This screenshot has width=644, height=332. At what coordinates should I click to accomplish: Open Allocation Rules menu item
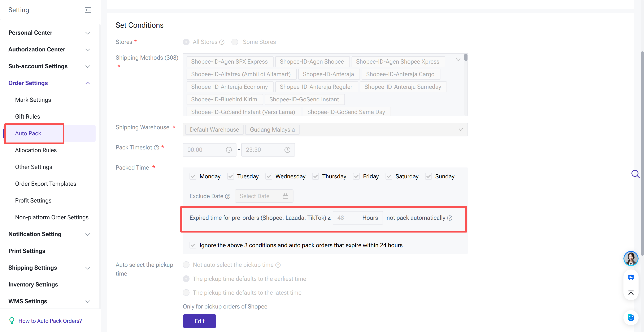36,150
